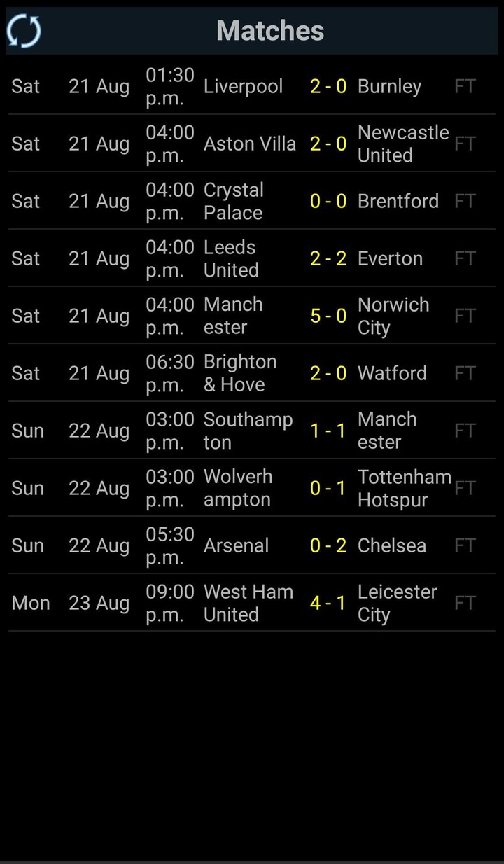Image resolution: width=504 pixels, height=864 pixels.
Task: Tap FT status on Brentford row
Action: [x=465, y=201]
